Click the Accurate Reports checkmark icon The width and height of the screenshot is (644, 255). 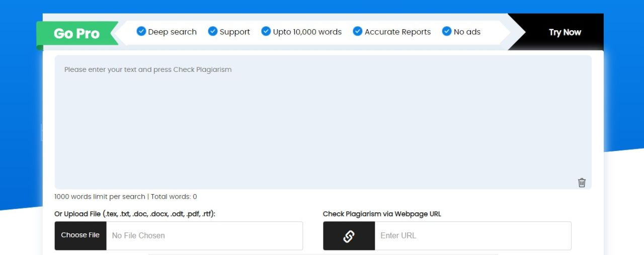[358, 31]
